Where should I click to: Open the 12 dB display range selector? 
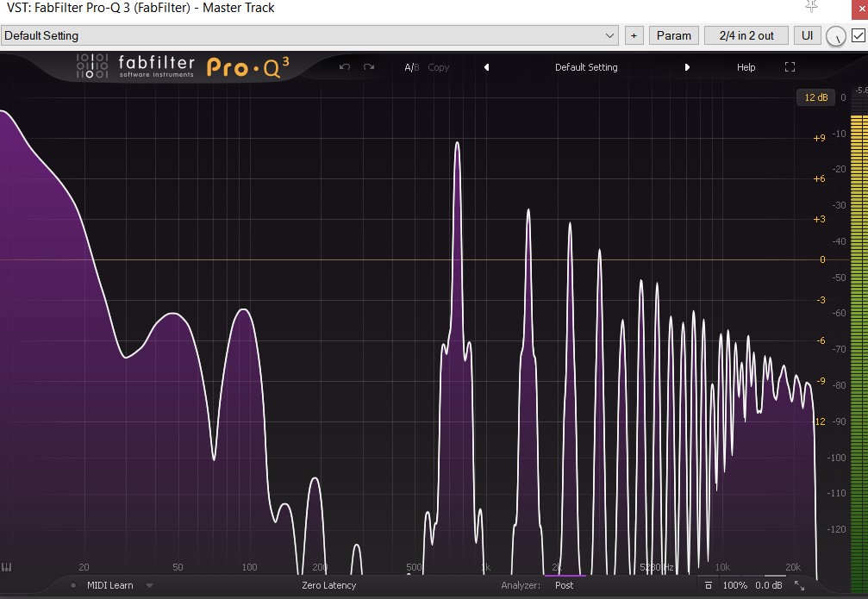pyautogui.click(x=816, y=97)
